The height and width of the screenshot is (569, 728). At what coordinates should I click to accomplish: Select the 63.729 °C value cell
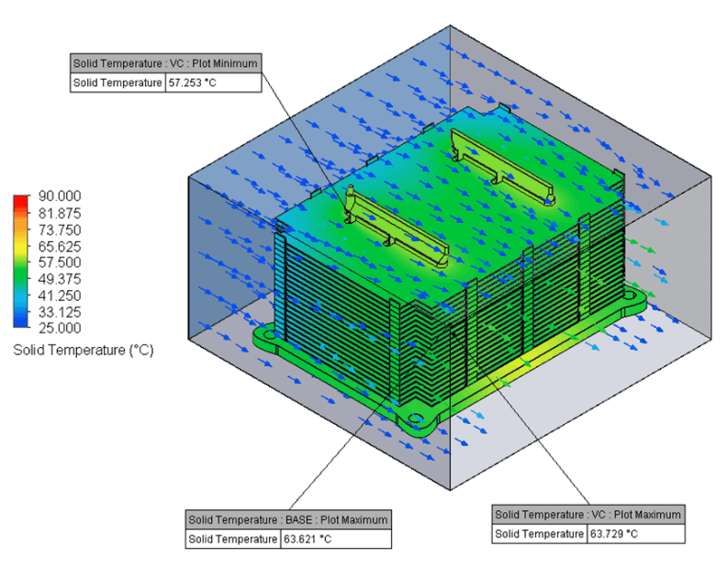click(634, 533)
